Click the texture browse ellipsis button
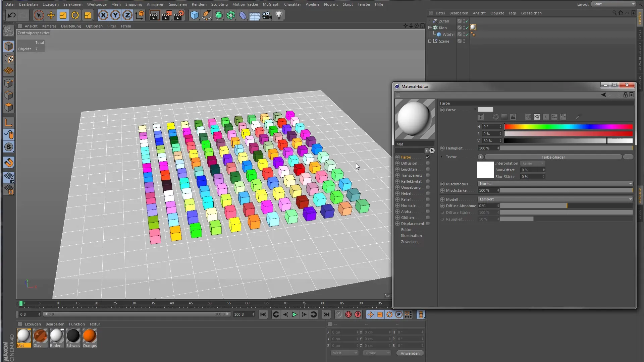The width and height of the screenshot is (644, 362). [x=628, y=157]
